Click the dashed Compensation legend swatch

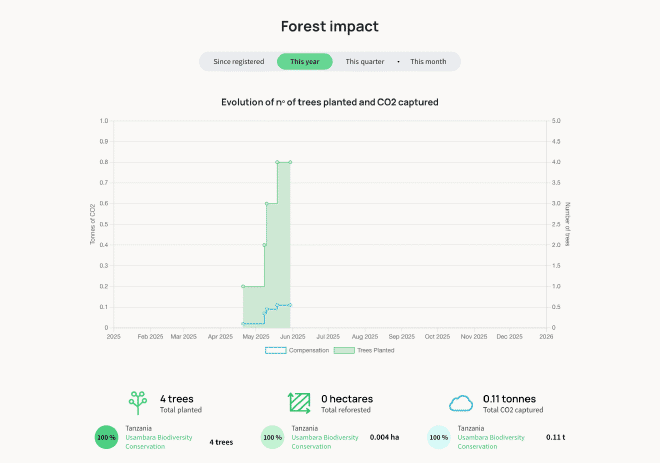pyautogui.click(x=275, y=351)
